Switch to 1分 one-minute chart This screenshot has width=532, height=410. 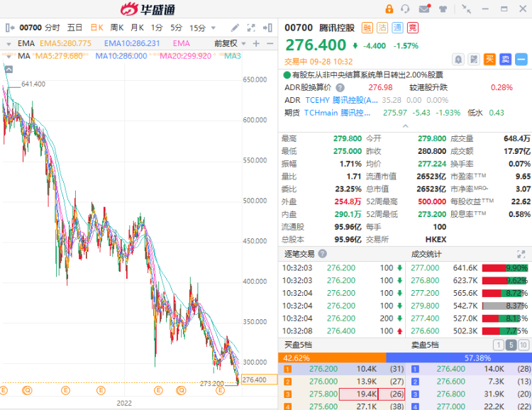[157, 28]
